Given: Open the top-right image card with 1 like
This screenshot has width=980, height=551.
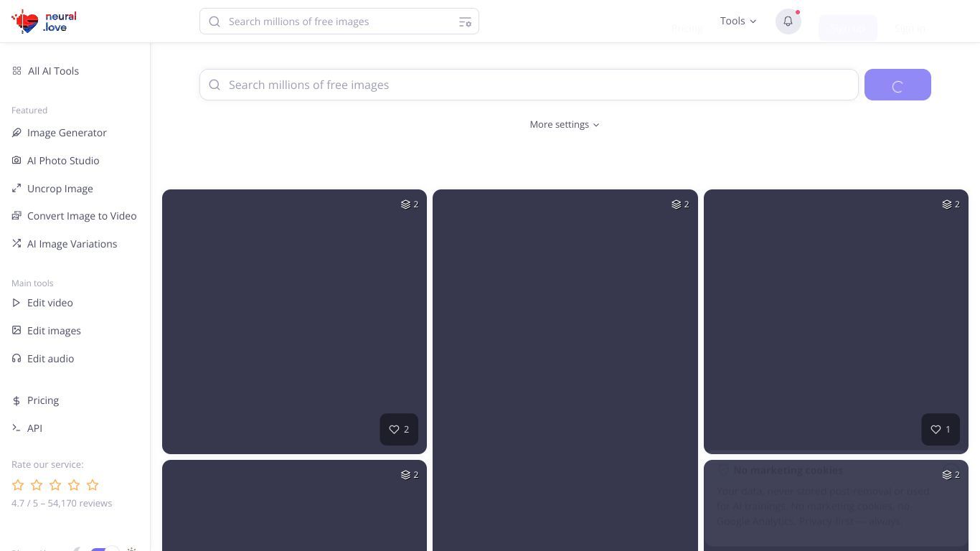Looking at the screenshot, I should click(x=836, y=321).
